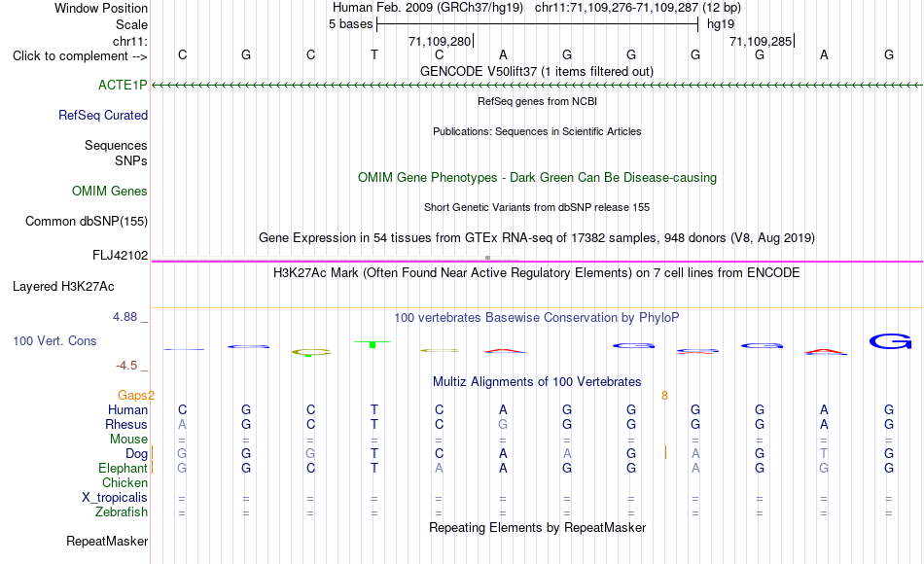Open the 100 Vert. Cons track label
The height and width of the screenshot is (564, 924).
pos(54,340)
